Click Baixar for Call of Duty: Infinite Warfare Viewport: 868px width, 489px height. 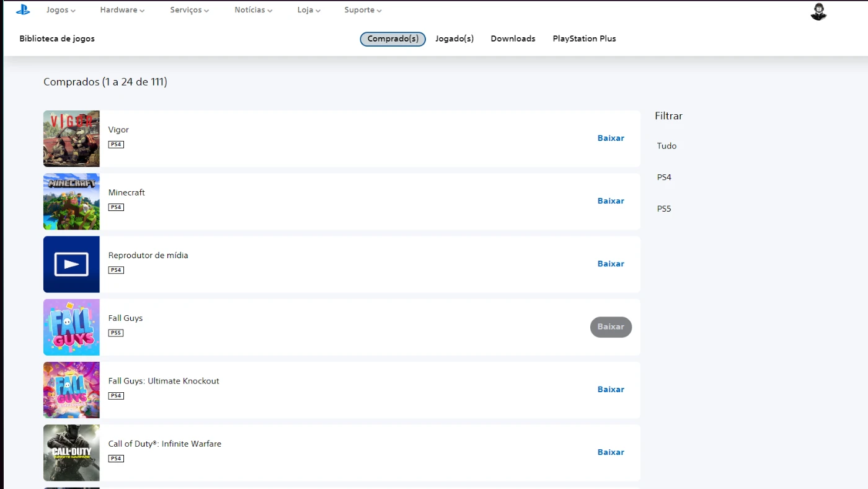[611, 452]
